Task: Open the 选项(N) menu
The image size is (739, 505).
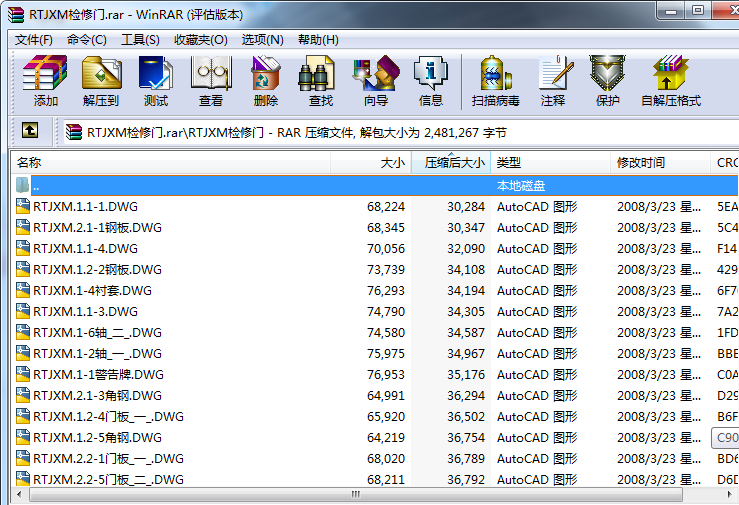Action: pos(263,40)
